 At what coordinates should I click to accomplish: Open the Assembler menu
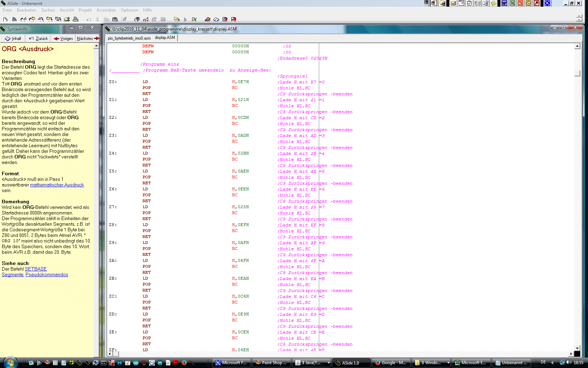coord(106,10)
